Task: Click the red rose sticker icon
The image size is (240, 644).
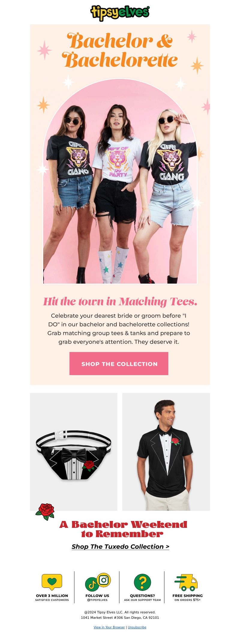Action: point(45,512)
